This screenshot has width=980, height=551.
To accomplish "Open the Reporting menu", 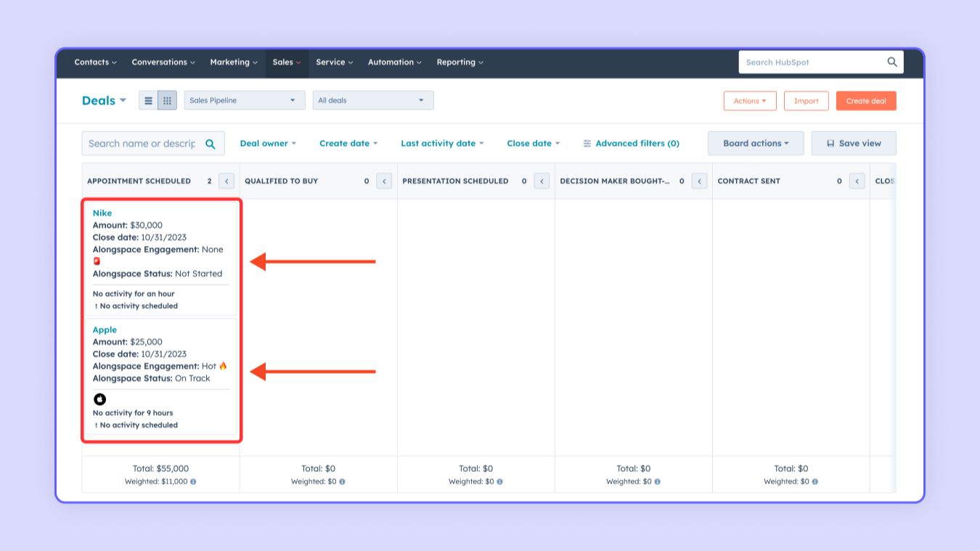I will tap(460, 62).
